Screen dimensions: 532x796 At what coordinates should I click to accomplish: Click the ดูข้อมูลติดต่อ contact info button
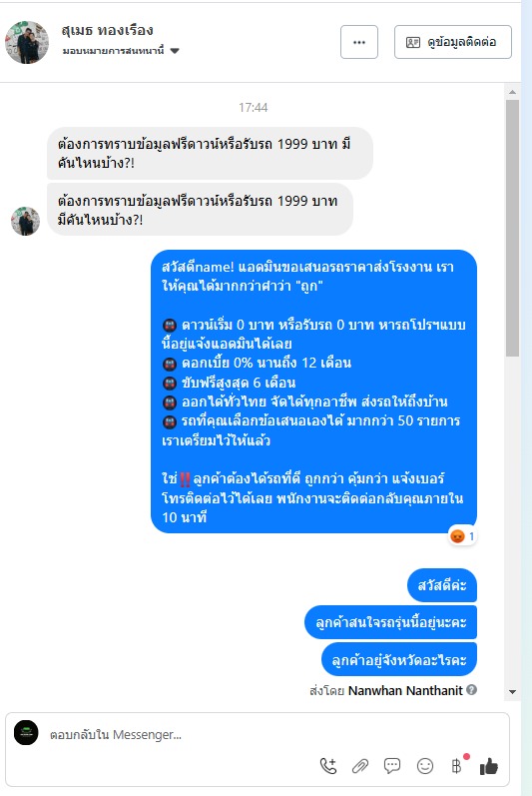click(453, 42)
